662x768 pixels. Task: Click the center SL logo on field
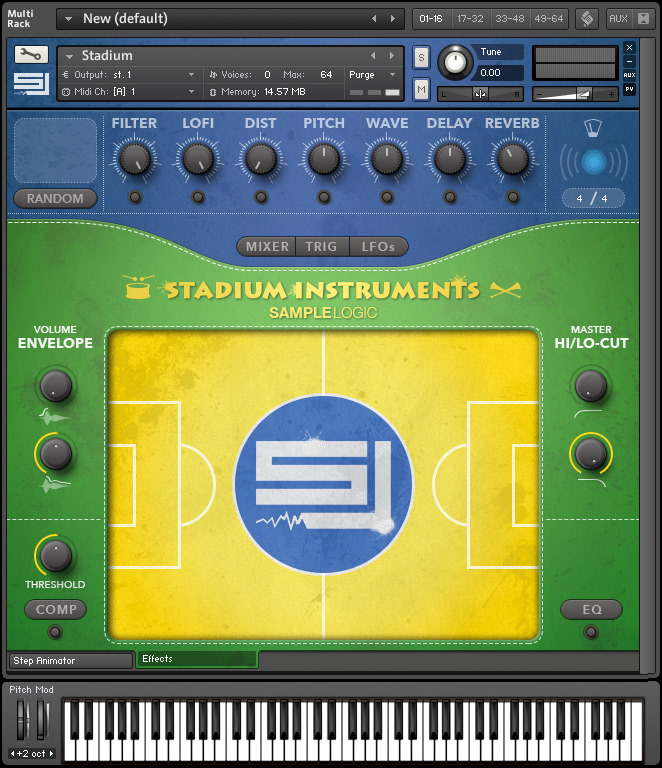324,484
